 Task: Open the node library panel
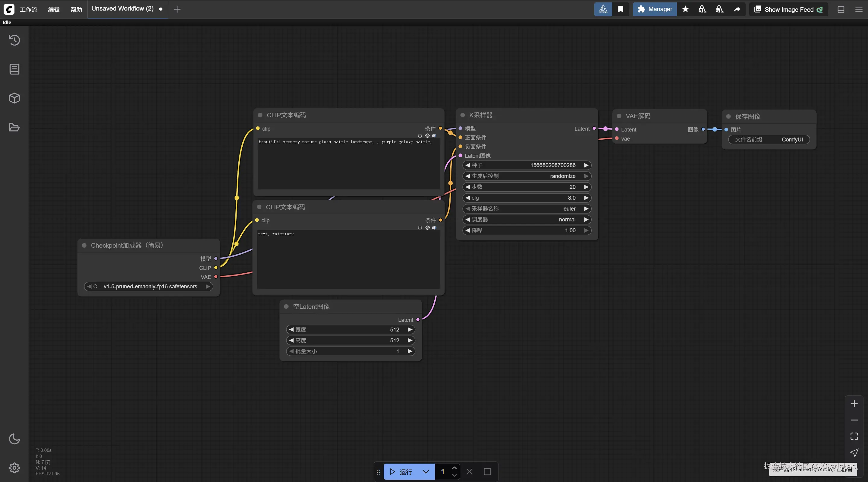click(14, 69)
